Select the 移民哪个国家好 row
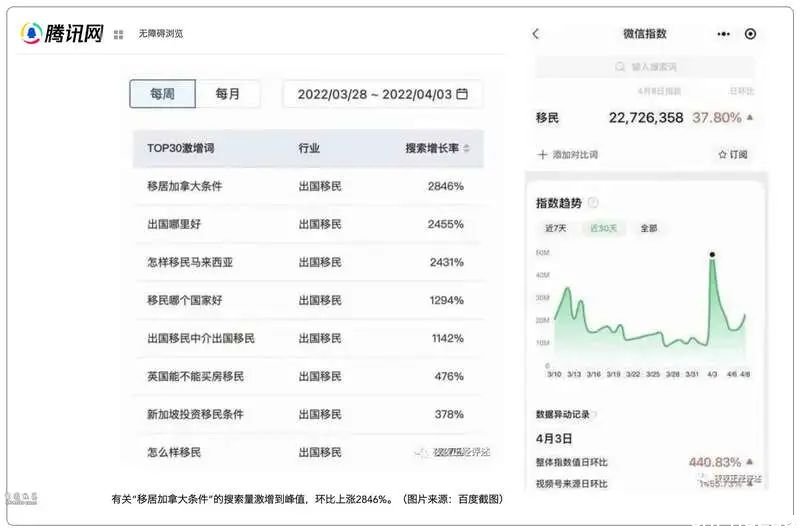 tap(308, 300)
